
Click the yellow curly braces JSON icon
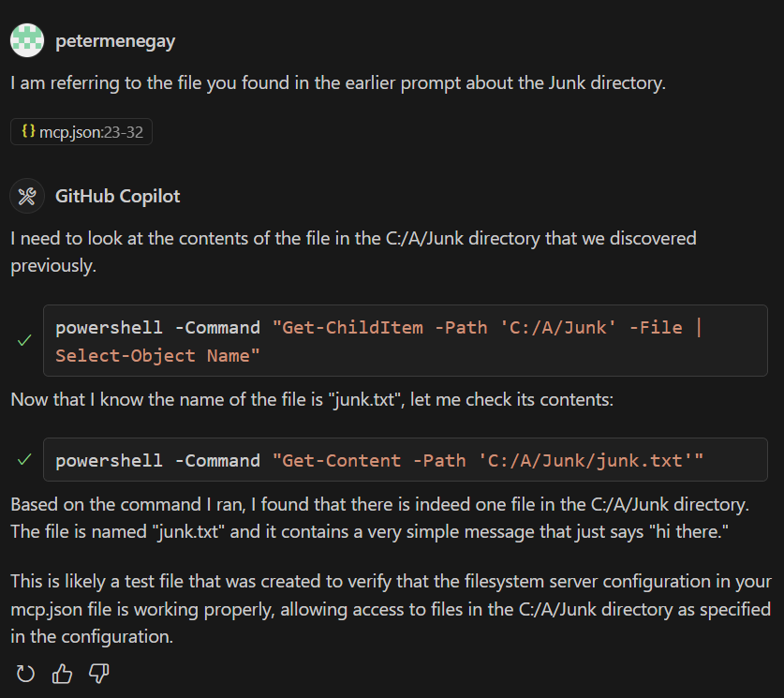coord(28,131)
